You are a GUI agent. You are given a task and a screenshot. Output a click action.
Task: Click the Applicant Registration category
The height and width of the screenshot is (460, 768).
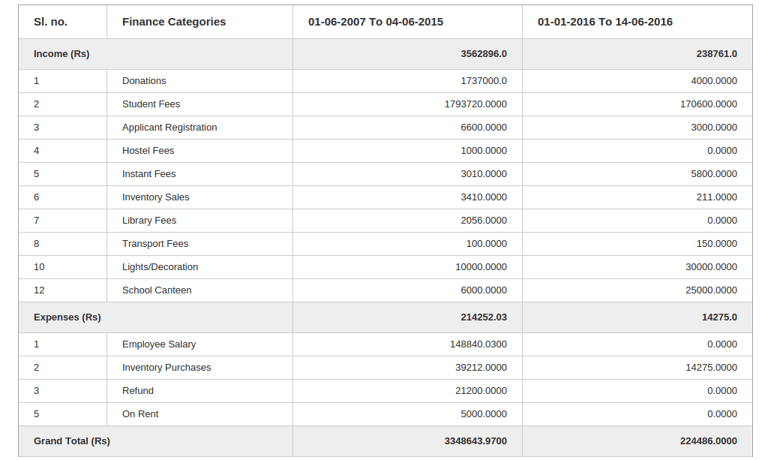click(169, 127)
